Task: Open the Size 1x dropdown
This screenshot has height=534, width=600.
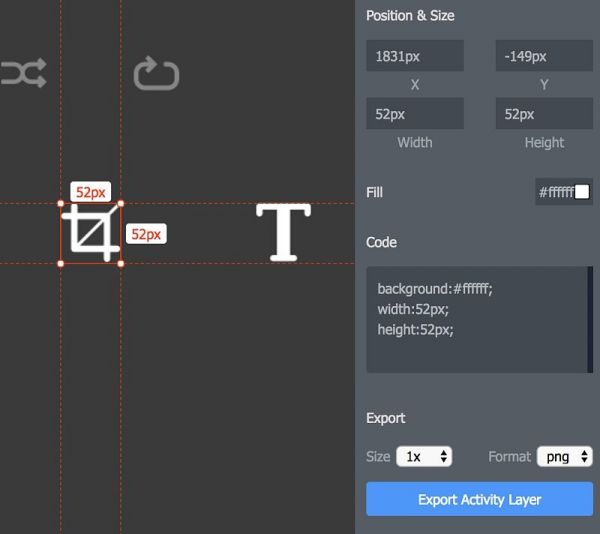Action: click(424, 457)
